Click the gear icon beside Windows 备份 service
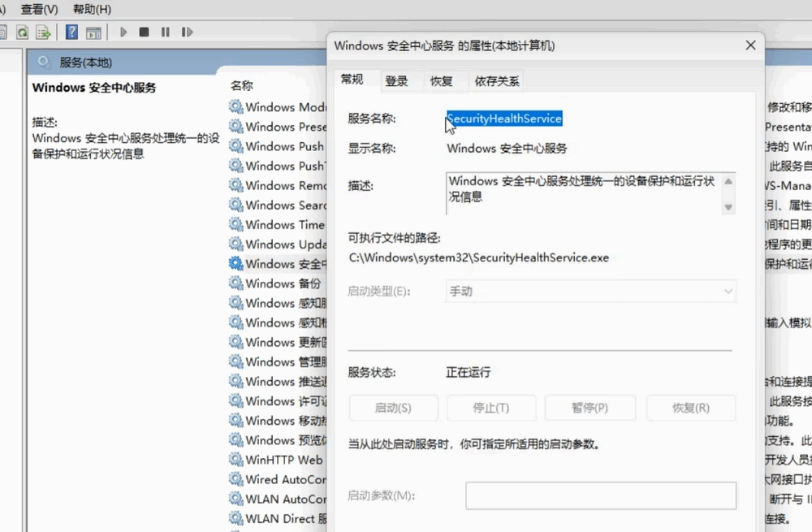The height and width of the screenshot is (532, 812). [x=236, y=283]
